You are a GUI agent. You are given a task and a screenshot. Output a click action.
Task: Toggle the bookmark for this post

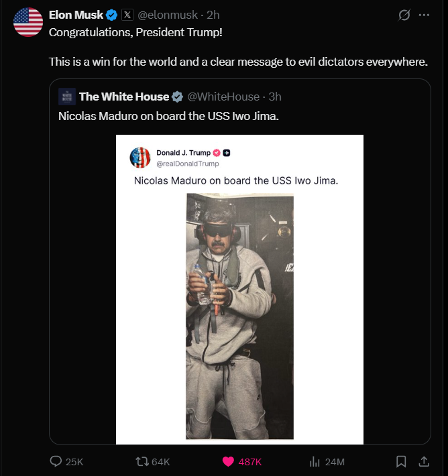click(400, 461)
